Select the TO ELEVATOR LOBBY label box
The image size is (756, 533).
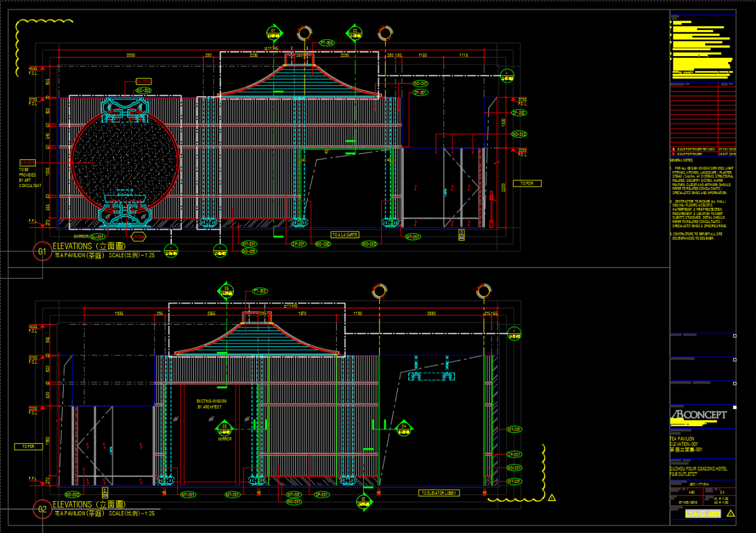tap(439, 493)
